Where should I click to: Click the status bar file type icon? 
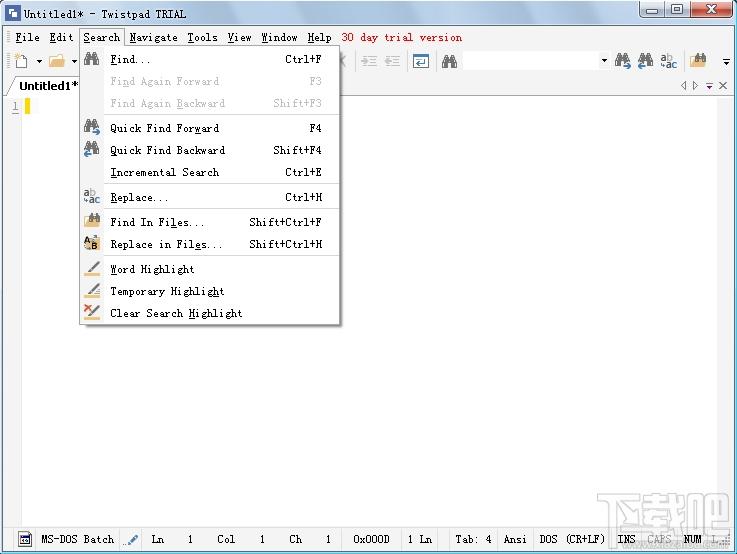coord(25,539)
